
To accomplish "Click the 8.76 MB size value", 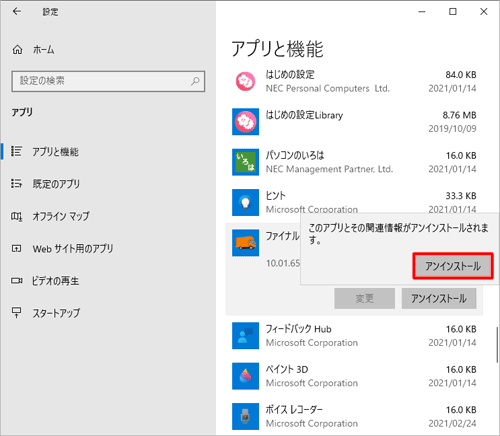I will 459,115.
